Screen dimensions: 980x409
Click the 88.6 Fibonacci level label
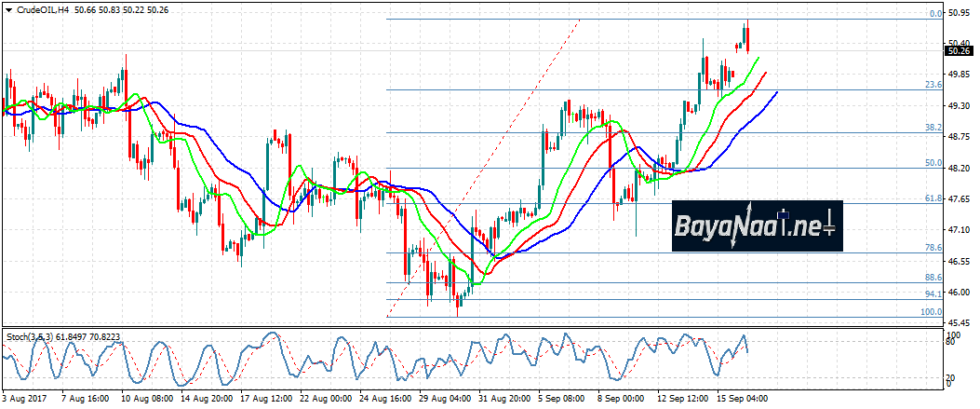[934, 277]
